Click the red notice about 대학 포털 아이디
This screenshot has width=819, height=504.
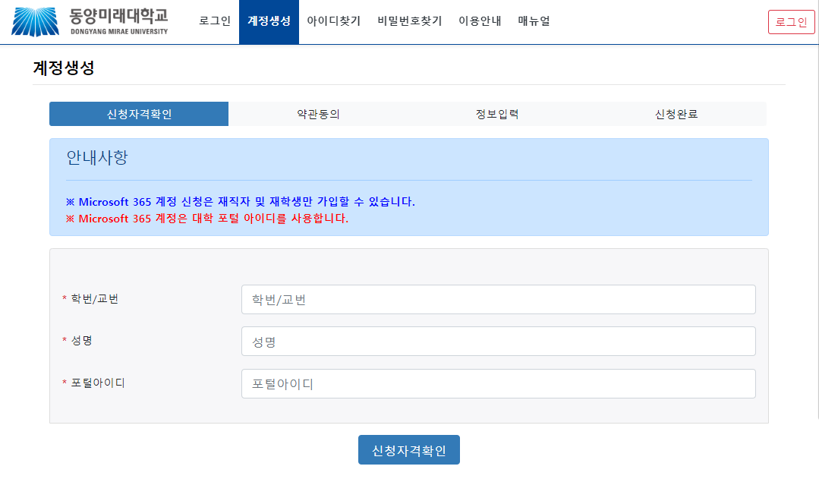(207, 219)
